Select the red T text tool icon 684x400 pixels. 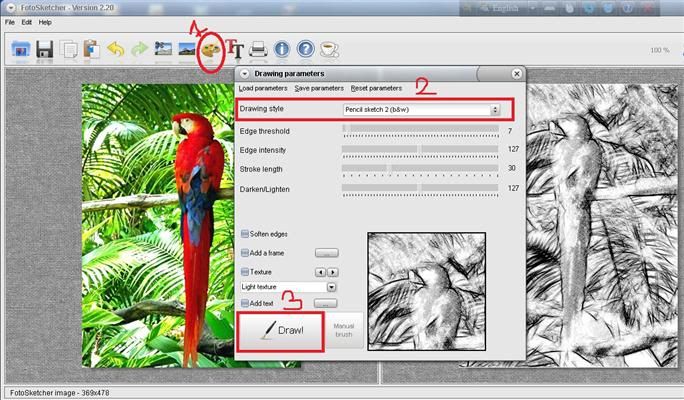coord(235,49)
